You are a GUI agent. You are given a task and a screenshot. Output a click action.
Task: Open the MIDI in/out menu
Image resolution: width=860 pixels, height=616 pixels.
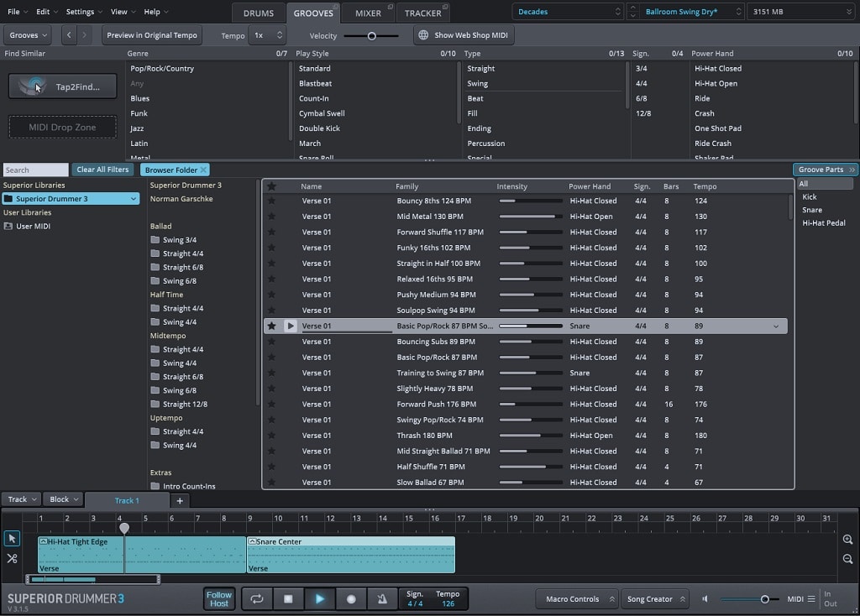[x=801, y=599]
